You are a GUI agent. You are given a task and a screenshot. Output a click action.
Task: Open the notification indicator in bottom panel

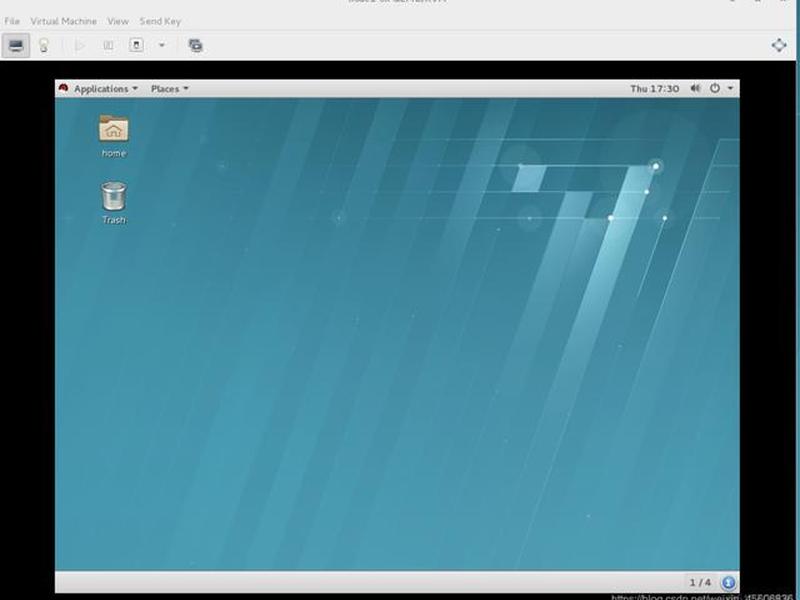click(x=728, y=582)
